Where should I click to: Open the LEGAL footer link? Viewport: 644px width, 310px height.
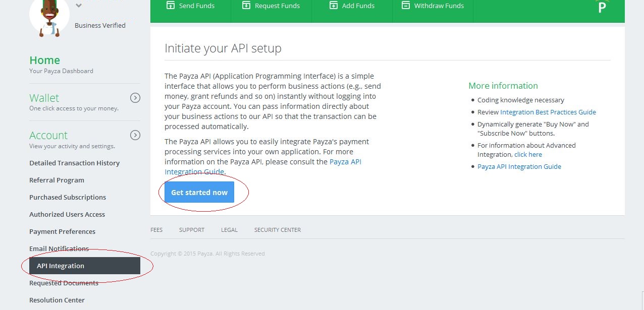click(229, 230)
